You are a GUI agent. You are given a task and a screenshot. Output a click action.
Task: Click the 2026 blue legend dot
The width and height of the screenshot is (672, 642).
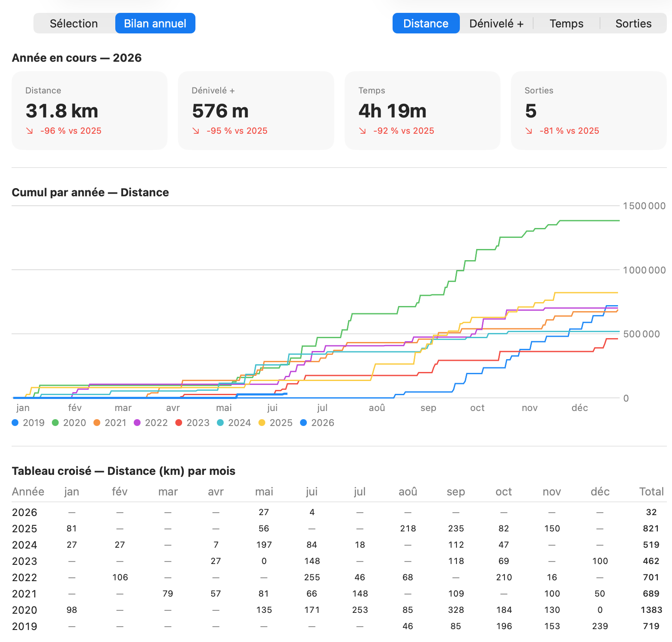pos(303,423)
